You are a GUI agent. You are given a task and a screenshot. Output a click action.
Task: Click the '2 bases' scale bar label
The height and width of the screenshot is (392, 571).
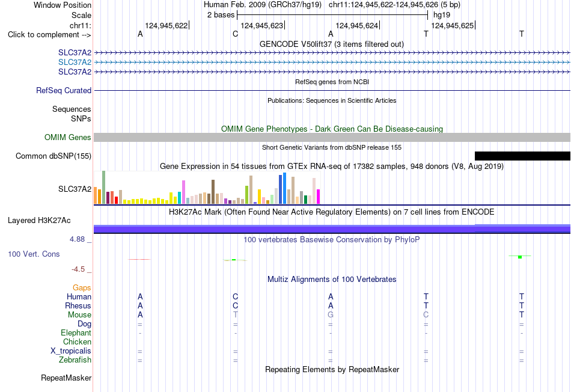(x=221, y=15)
